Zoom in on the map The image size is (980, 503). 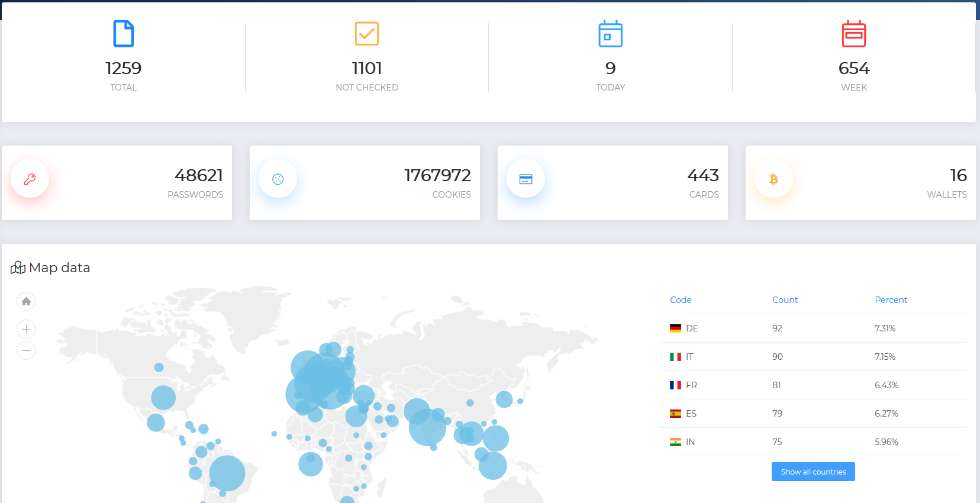(x=26, y=329)
